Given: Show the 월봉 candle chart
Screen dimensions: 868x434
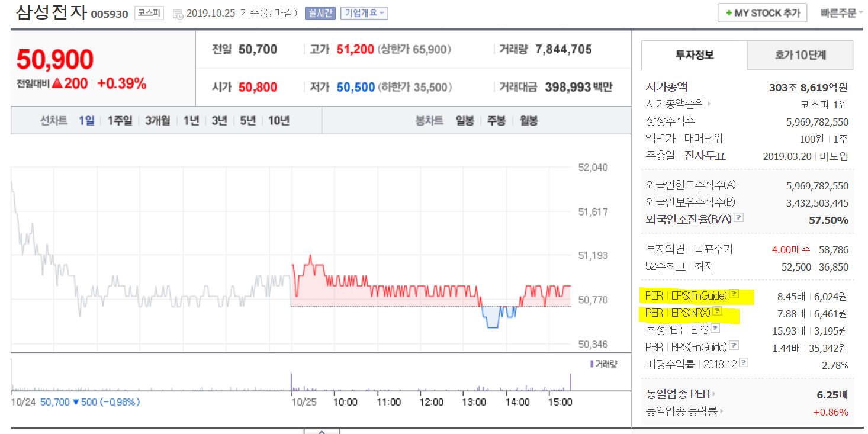Looking at the screenshot, I should [529, 121].
